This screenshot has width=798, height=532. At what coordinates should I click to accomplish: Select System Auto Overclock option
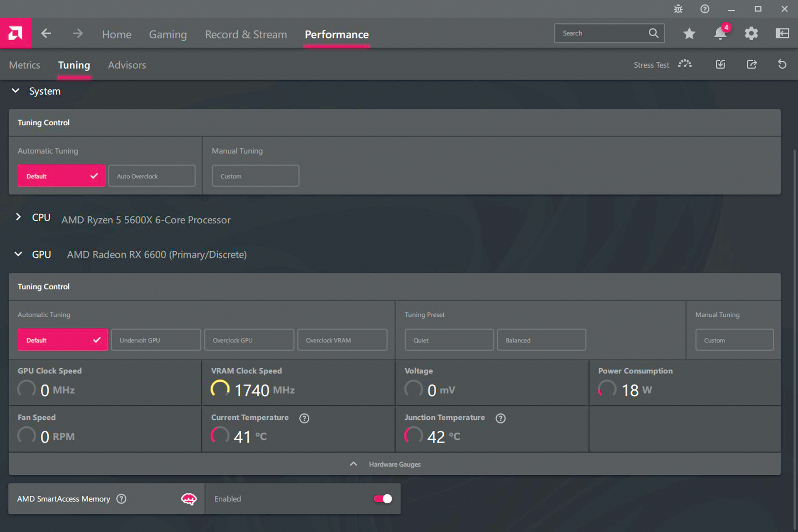(x=152, y=176)
